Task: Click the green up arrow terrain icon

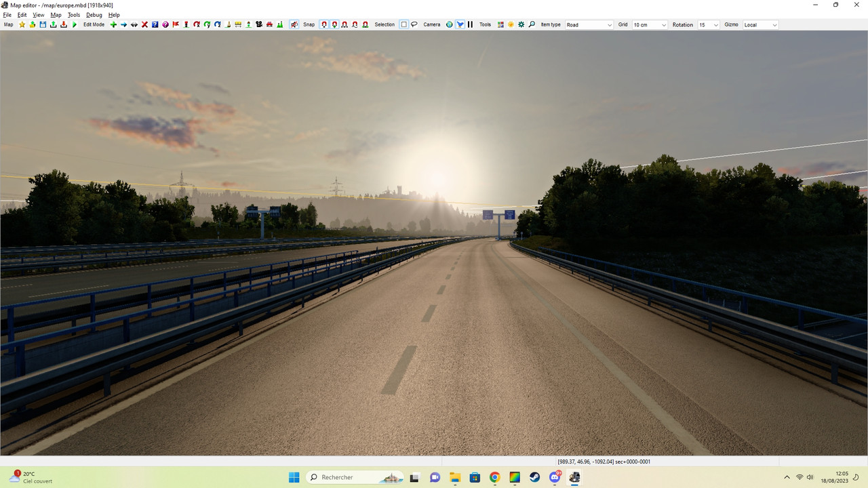Action: pyautogui.click(x=249, y=24)
